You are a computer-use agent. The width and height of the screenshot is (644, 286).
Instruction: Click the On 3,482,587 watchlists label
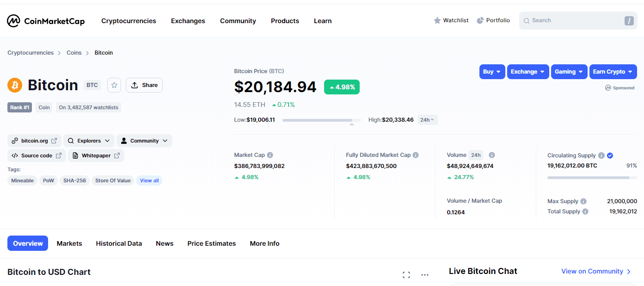pyautogui.click(x=89, y=107)
